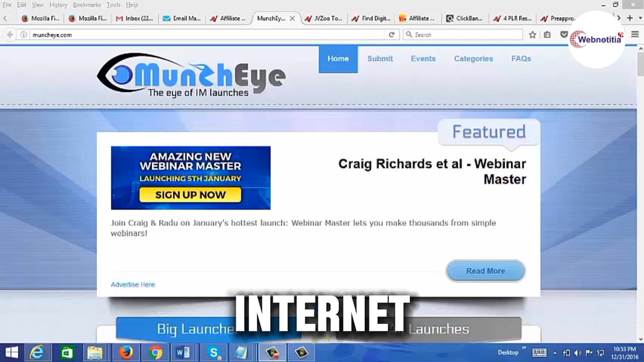Click the reload page icon
The width and height of the screenshot is (644, 362).
[x=391, y=35]
